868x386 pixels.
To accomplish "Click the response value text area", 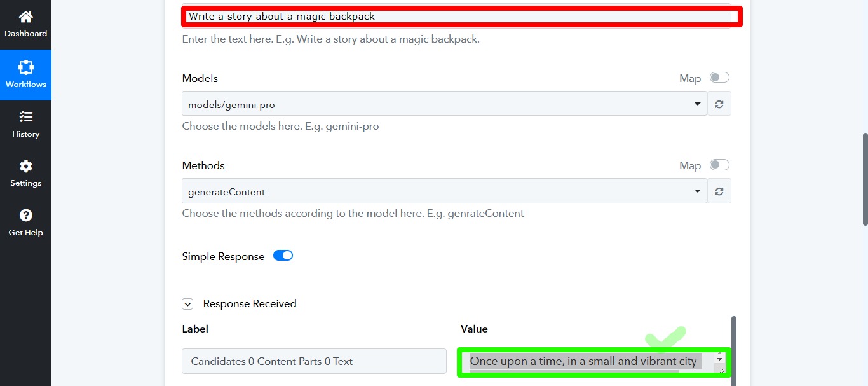I will (x=593, y=362).
